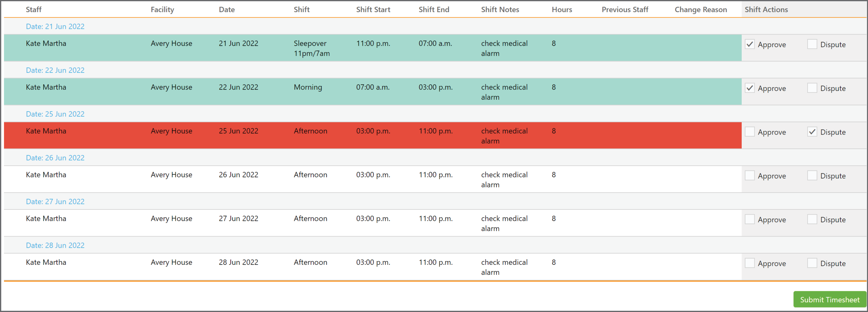Collapse the Date: 21 Jun 2022 group
The height and width of the screenshot is (312, 868).
pyautogui.click(x=55, y=26)
